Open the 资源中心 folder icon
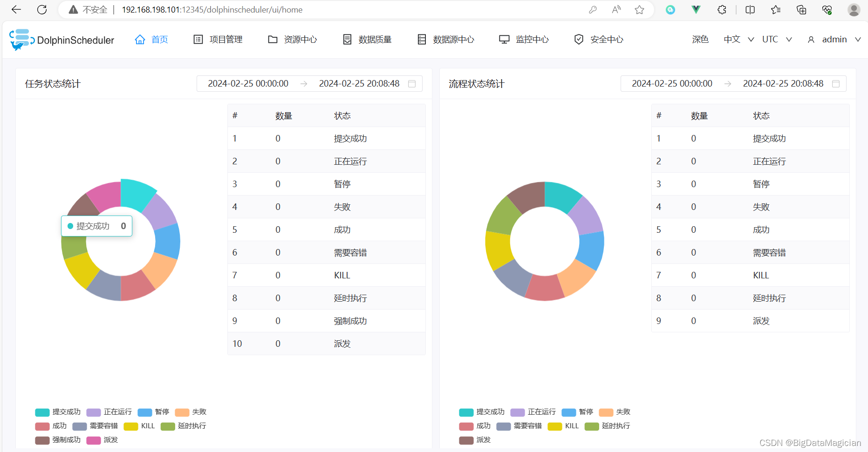Screen dimensions: 868x452 [x=273, y=39]
